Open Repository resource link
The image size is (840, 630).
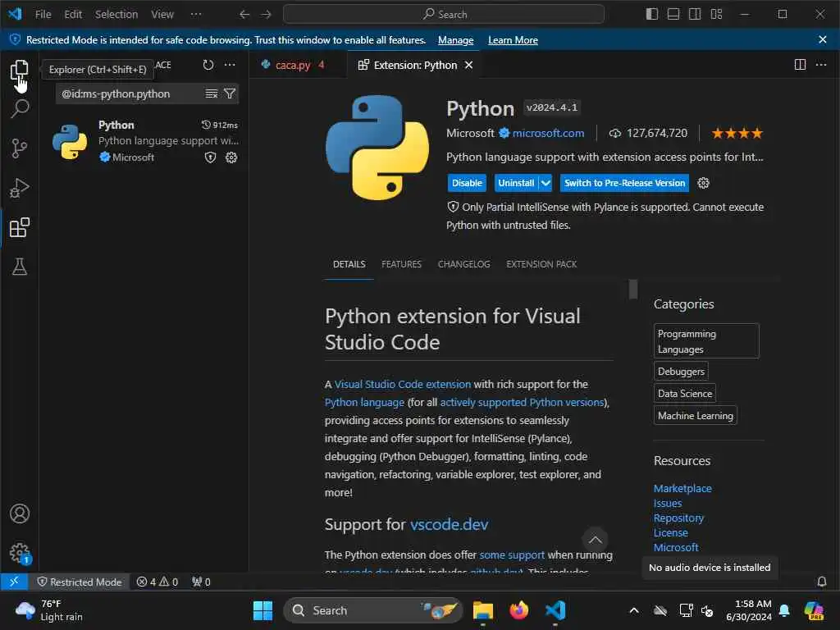pos(678,518)
